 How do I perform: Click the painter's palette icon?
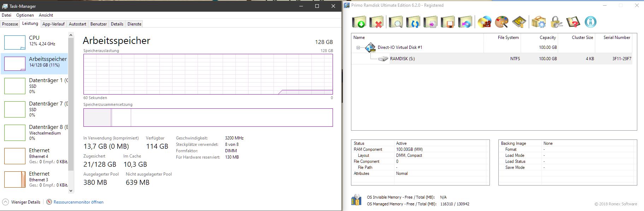[502, 22]
